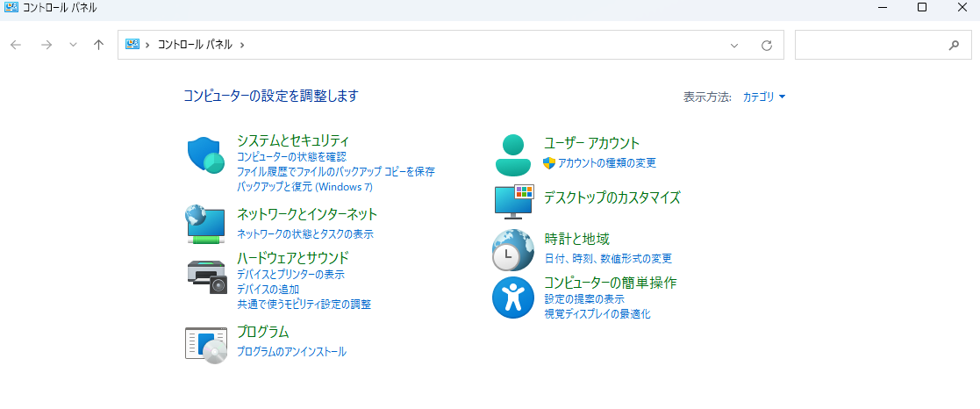Click アカウントの種類の変更 link

[607, 163]
